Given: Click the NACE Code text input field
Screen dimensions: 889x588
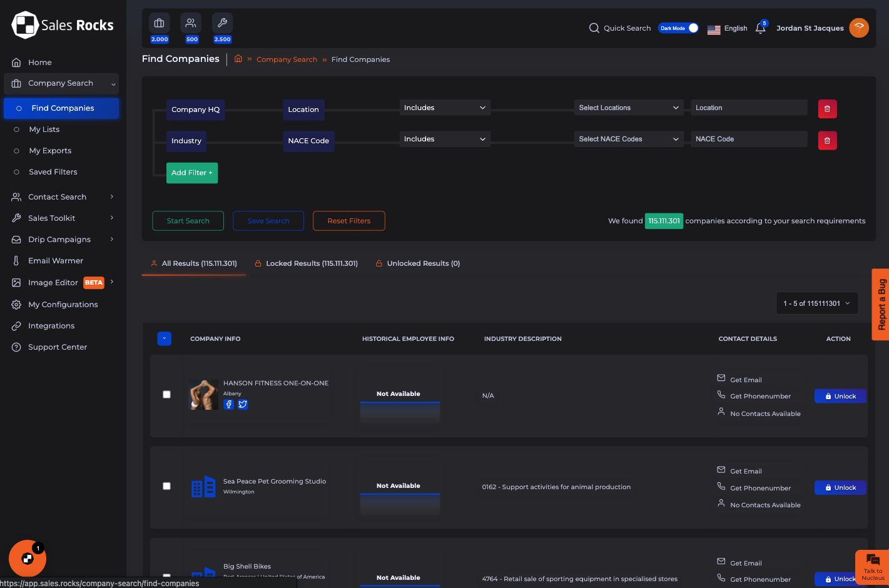Looking at the screenshot, I should [x=748, y=139].
